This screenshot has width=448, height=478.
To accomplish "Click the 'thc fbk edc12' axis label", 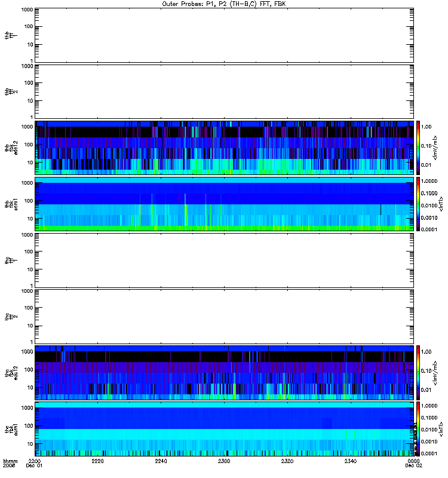I will [x=11, y=373].
